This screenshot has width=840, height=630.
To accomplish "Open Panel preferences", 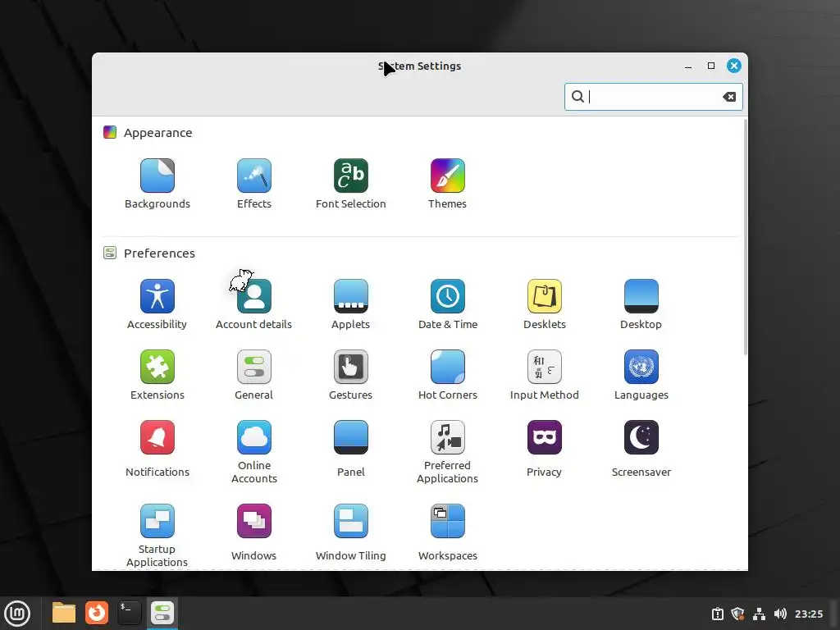I will click(x=351, y=449).
